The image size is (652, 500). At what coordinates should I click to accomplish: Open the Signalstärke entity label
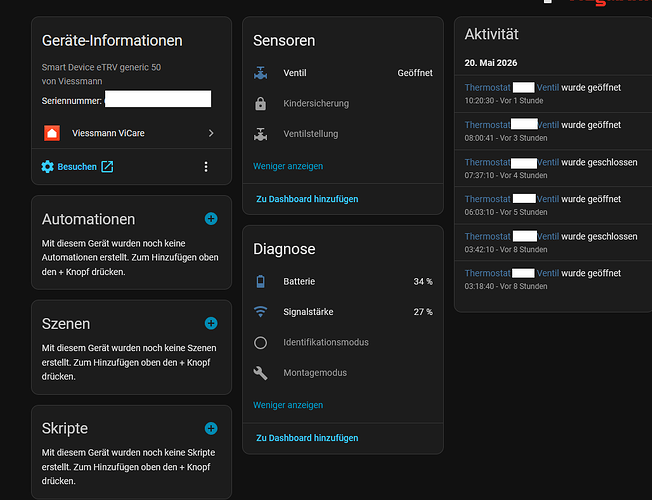(x=308, y=312)
